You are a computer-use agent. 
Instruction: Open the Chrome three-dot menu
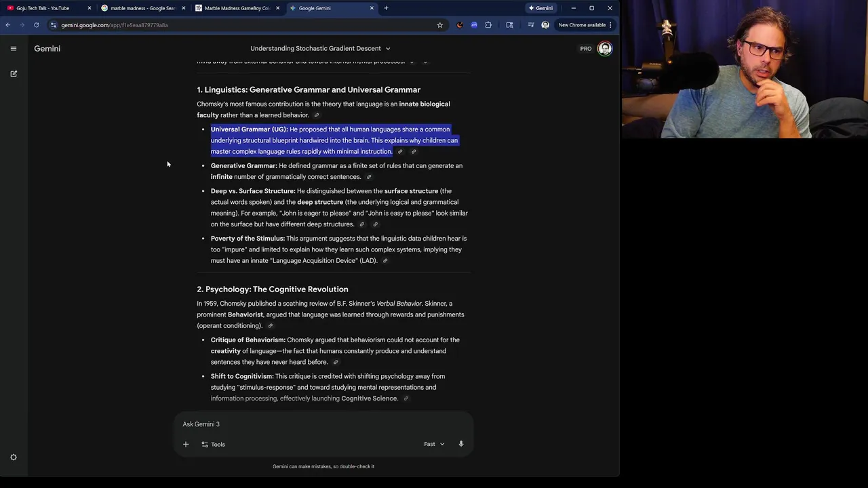(x=610, y=25)
